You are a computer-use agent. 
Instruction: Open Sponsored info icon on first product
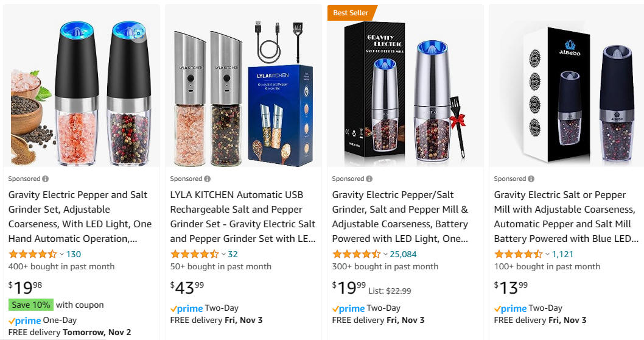[46, 179]
